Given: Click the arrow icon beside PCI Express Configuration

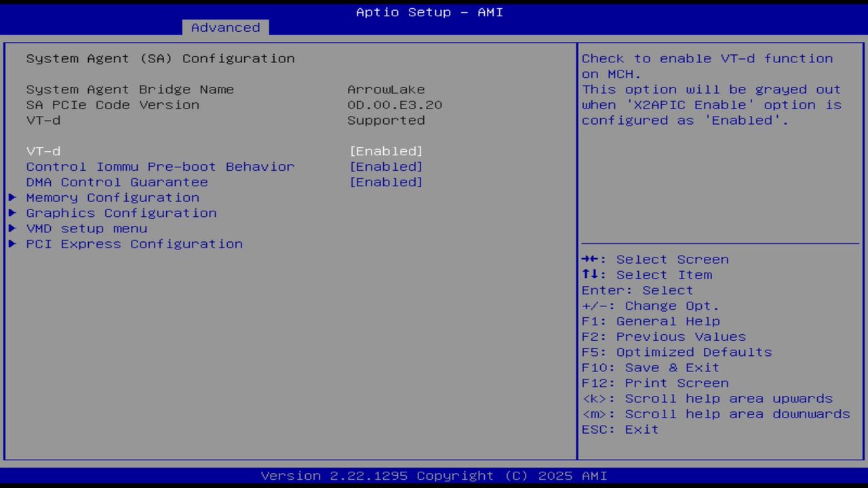Looking at the screenshot, I should tap(12, 244).
